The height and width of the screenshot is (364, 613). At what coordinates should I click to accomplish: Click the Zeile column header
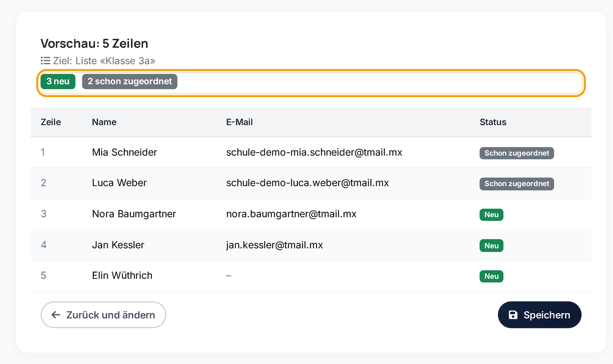(x=51, y=122)
